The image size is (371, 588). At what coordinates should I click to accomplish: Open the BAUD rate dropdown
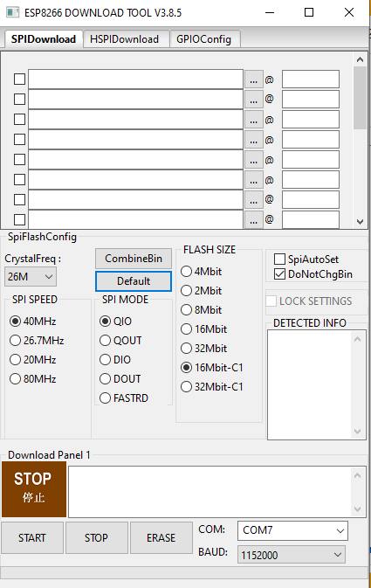click(292, 555)
